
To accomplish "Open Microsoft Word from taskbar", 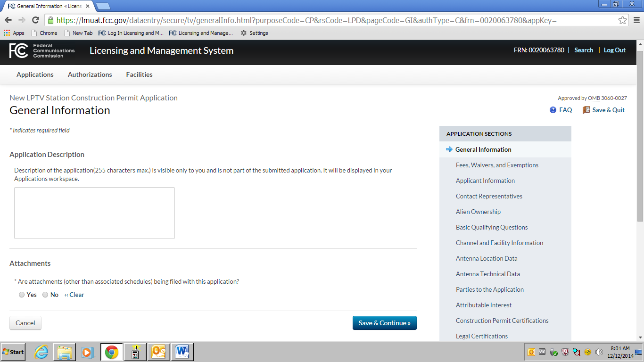I will 182,352.
